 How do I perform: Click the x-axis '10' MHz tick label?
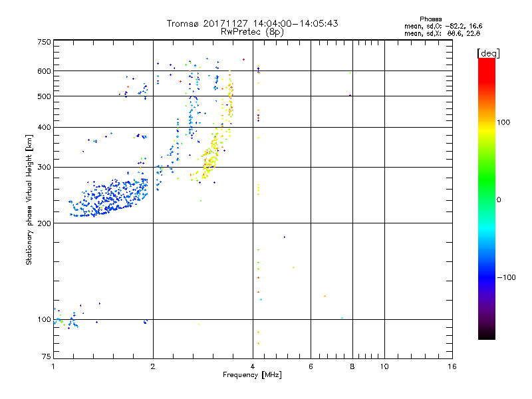point(384,366)
